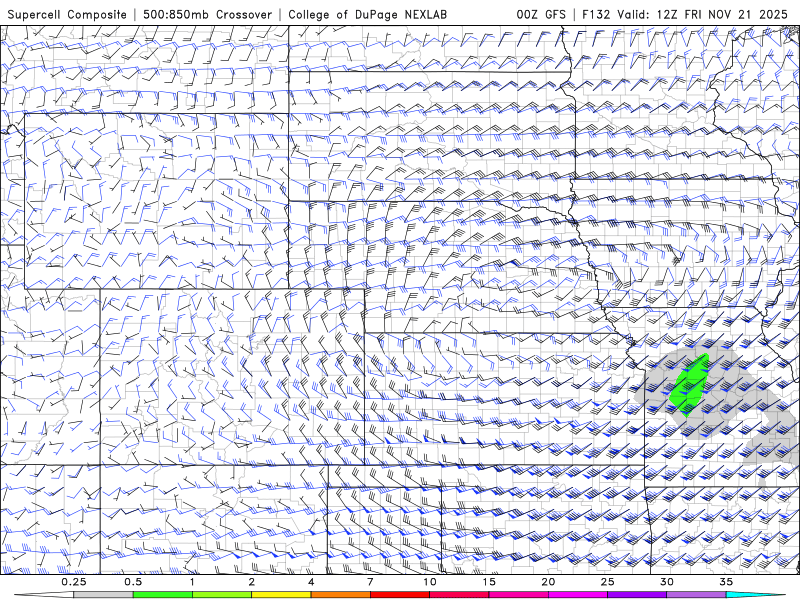Click the 'Supercell Composite' title text
Screen dimensions: 800x600
(x=67, y=15)
